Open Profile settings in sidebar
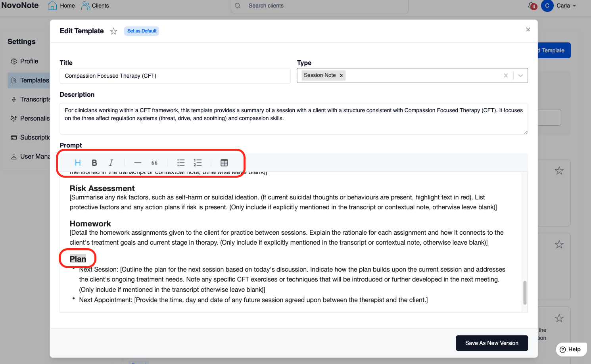591x364 pixels. tap(25, 61)
